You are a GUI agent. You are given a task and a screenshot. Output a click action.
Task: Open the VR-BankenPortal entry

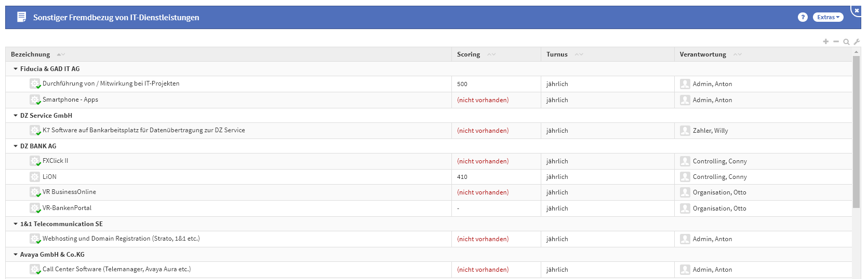point(67,208)
